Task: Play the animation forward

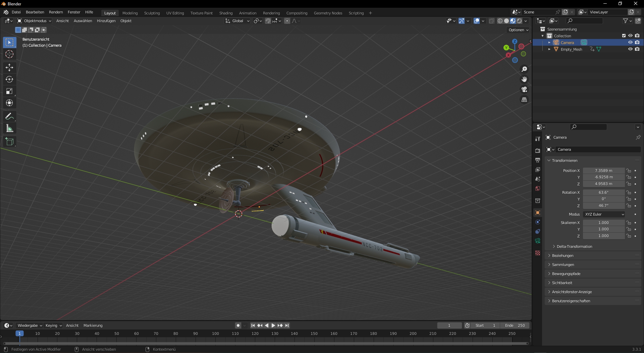Action: point(273,325)
